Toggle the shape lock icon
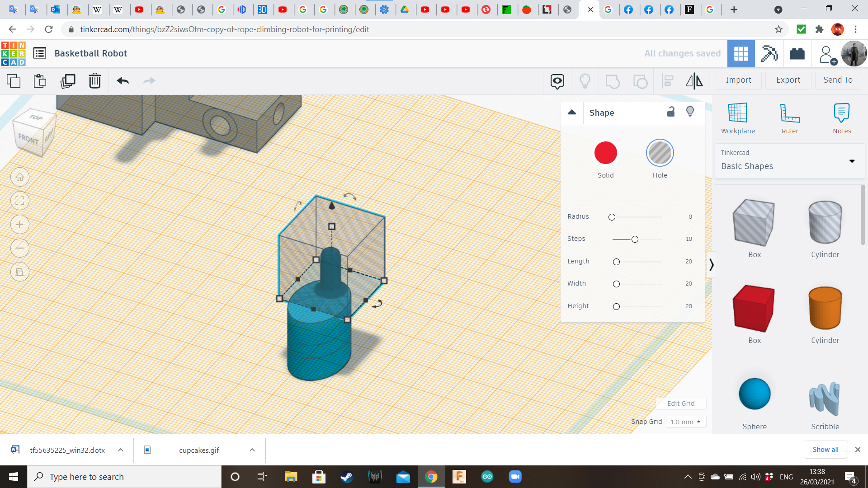 click(x=671, y=112)
